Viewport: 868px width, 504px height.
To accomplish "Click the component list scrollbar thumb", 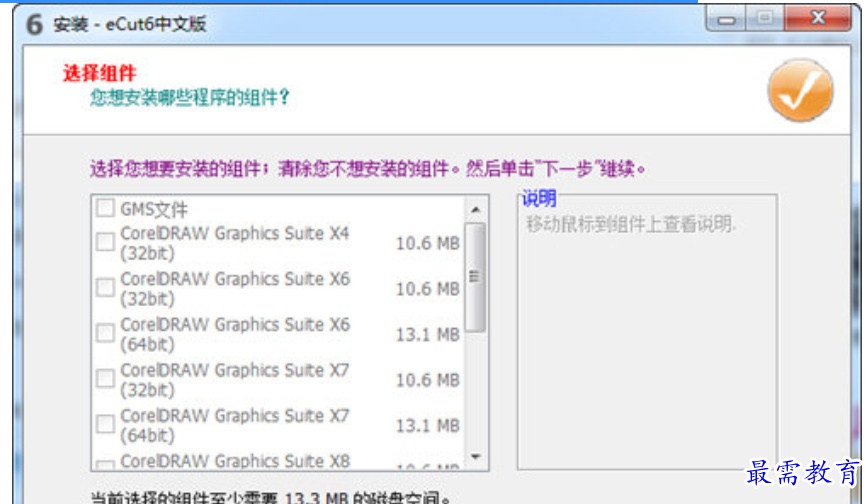I will point(475,277).
